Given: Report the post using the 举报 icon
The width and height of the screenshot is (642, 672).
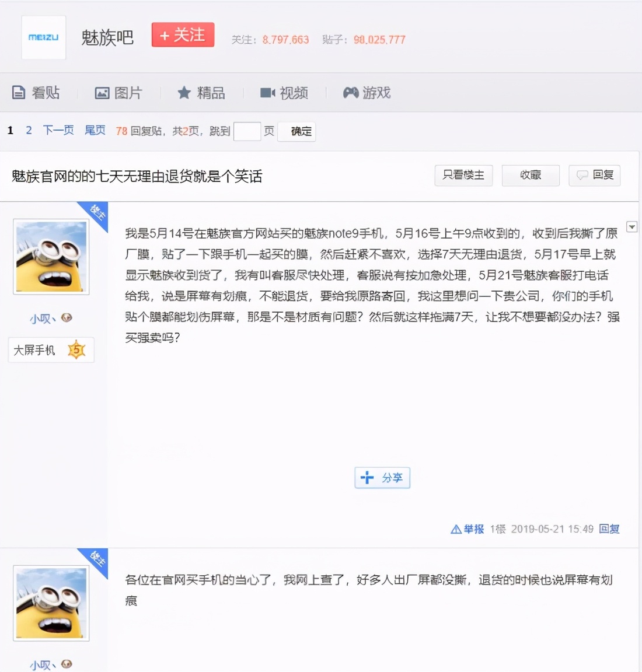Looking at the screenshot, I should [455, 529].
